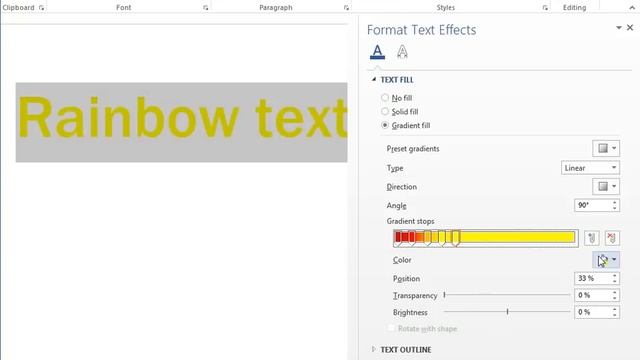Open Paragraph dialog launcher
The height and width of the screenshot is (360, 640).
[346, 8]
